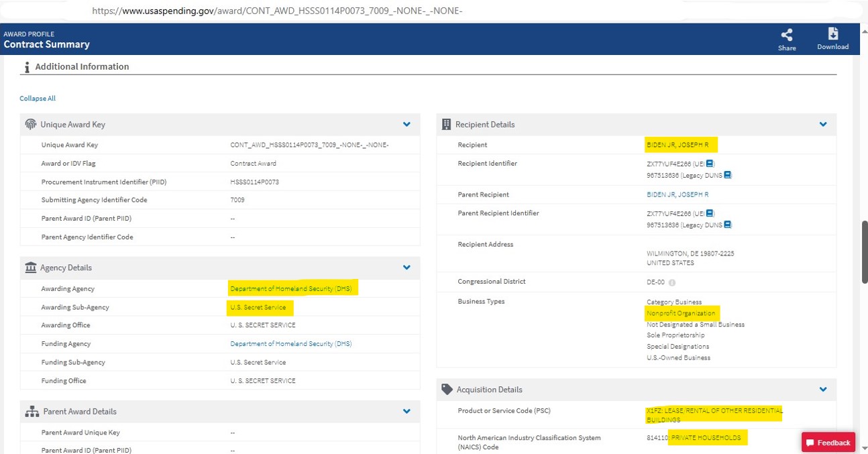
Task: Click the Parent Award Details hierarchy icon
Action: point(32,411)
